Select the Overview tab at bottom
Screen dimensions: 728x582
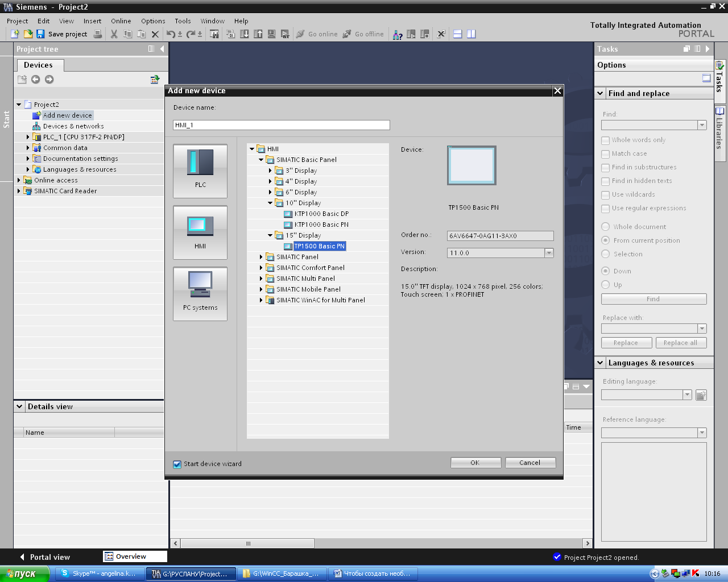click(135, 556)
